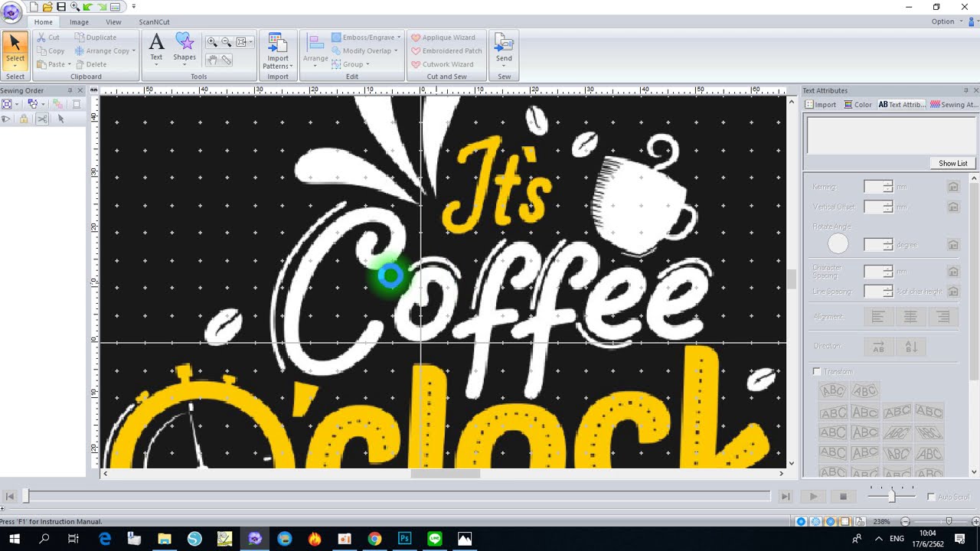Launch the Applique Wizard
This screenshot has height=551, width=980.
[443, 37]
